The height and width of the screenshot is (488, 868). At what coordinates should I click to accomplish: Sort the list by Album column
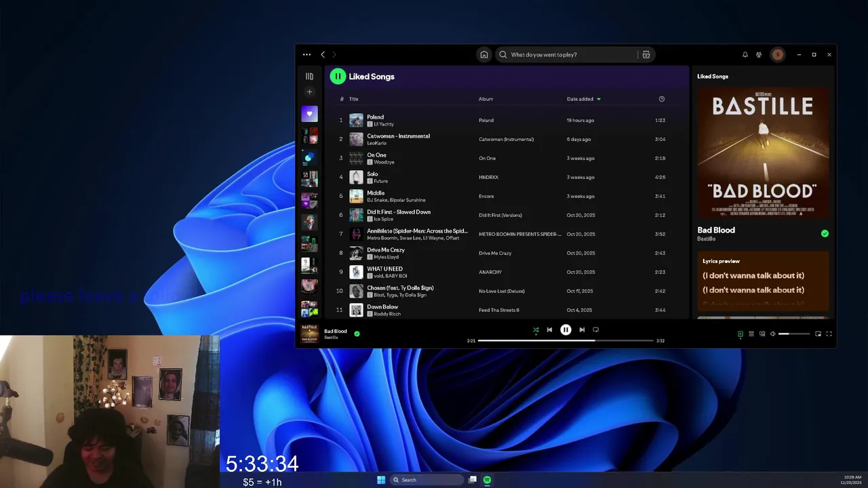486,99
